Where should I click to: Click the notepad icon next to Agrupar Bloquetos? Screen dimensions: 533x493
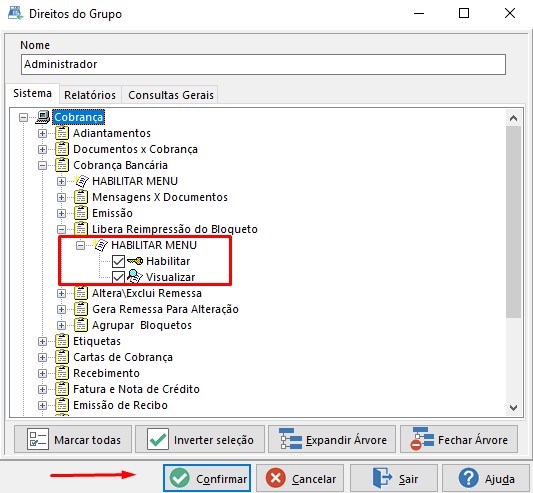click(x=81, y=325)
